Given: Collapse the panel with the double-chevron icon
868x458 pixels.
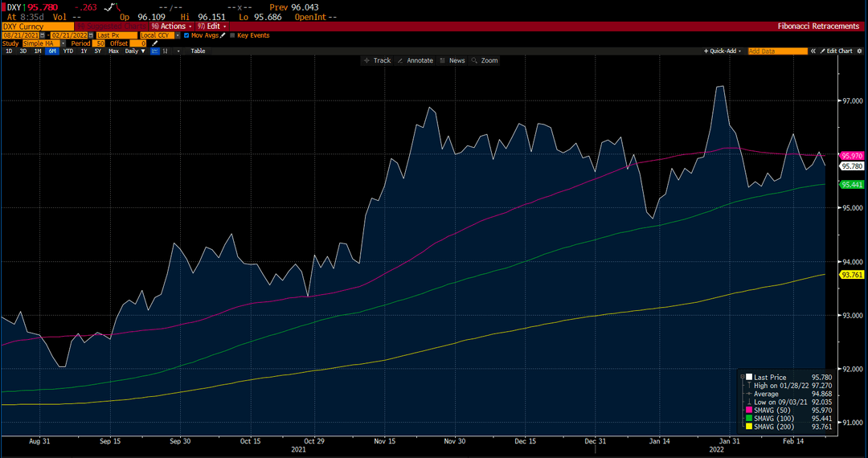Looking at the screenshot, I should pyautogui.click(x=813, y=51).
